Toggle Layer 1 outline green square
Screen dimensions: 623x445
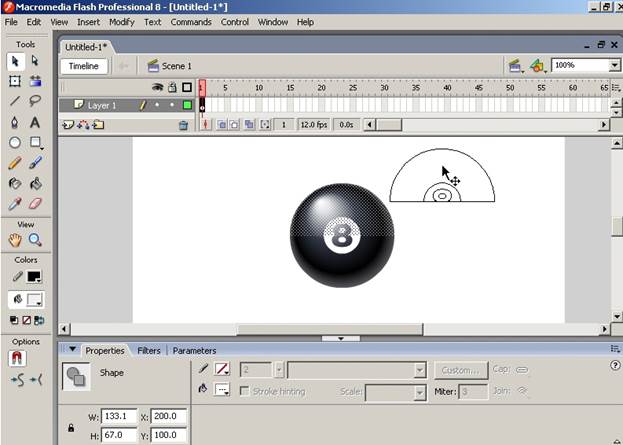click(x=187, y=105)
